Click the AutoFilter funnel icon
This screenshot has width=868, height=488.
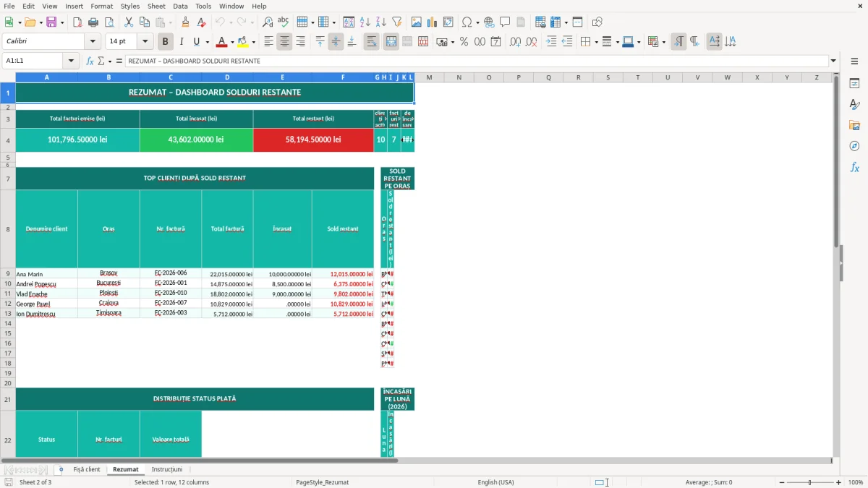tap(396, 22)
